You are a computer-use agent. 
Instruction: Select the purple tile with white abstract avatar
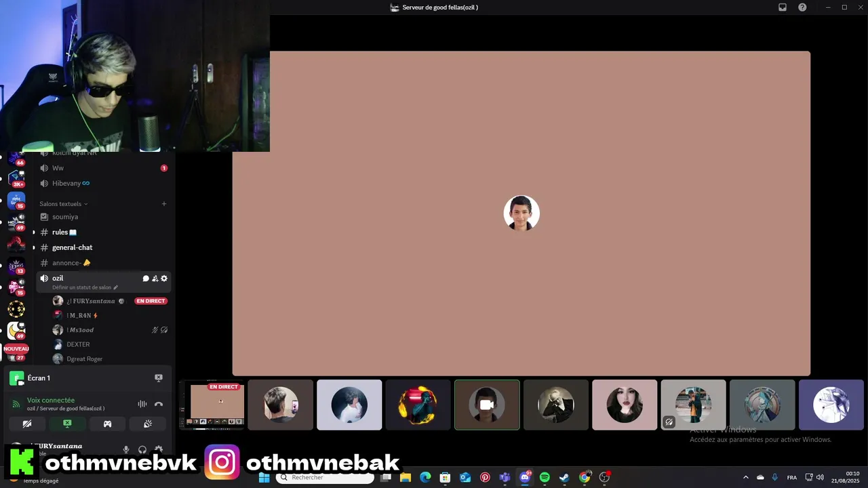coord(831,405)
